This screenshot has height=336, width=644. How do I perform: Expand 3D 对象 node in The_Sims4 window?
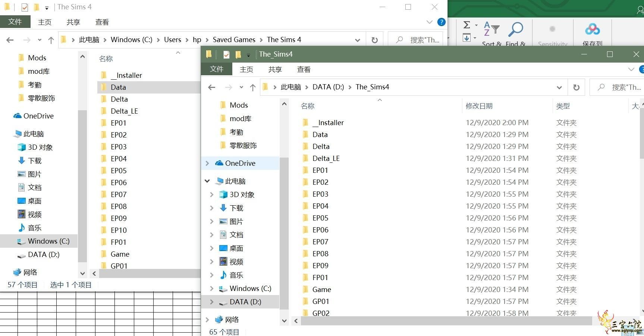(x=212, y=194)
